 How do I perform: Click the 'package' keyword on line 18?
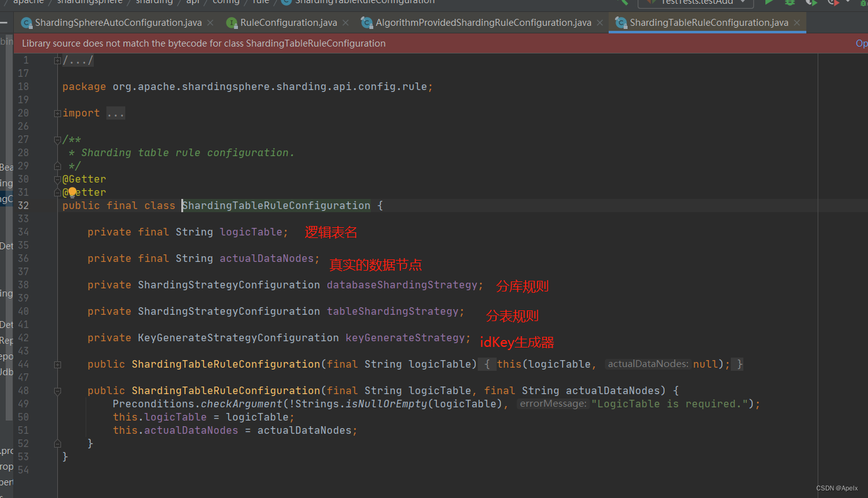(84, 87)
